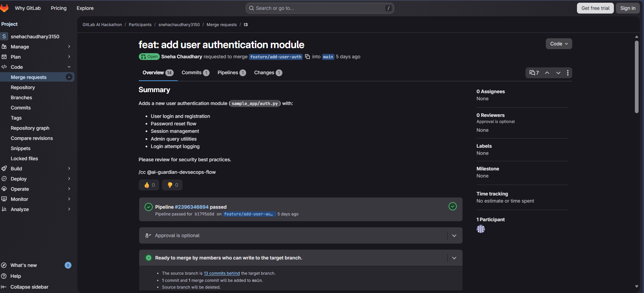
Task: Click the Sign in button
Action: (628, 8)
